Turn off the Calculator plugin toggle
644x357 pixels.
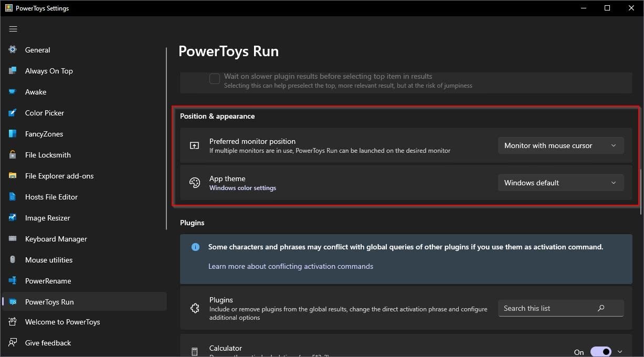coord(600,352)
